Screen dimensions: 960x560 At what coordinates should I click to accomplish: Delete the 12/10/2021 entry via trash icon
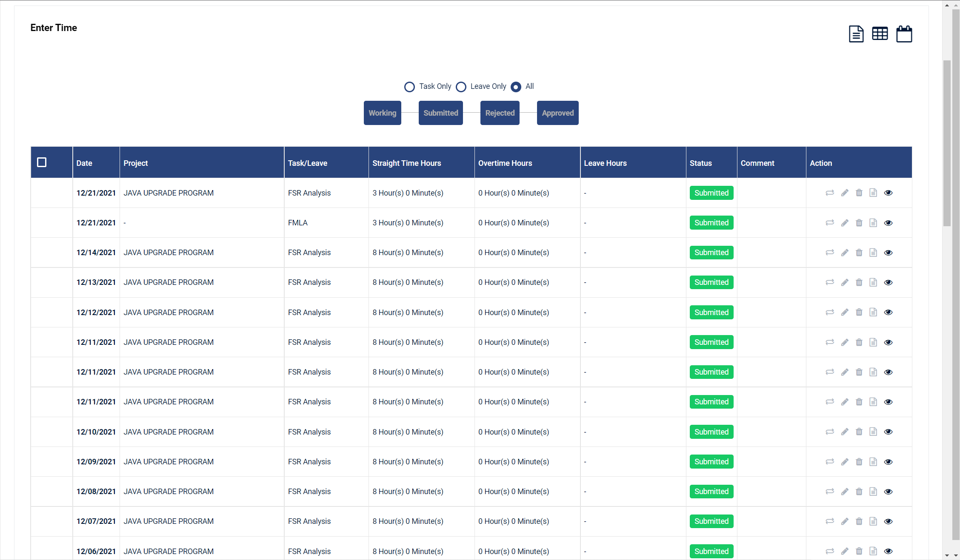tap(859, 432)
